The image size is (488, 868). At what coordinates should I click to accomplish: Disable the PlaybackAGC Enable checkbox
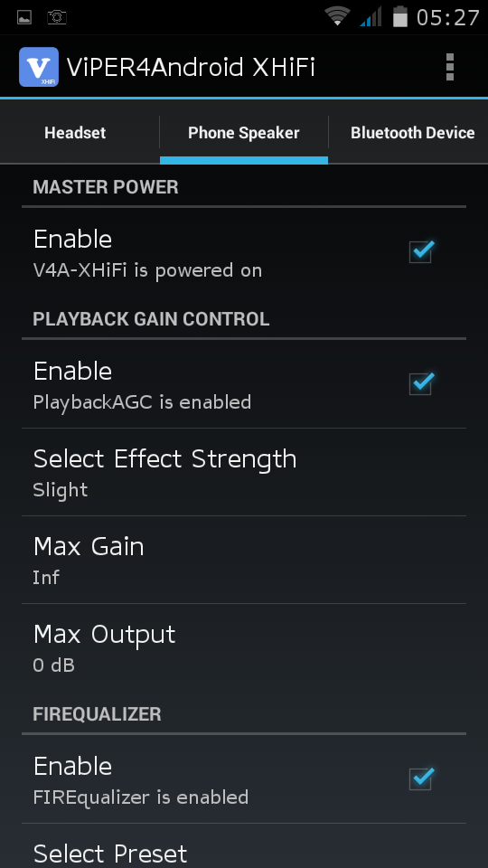421,383
